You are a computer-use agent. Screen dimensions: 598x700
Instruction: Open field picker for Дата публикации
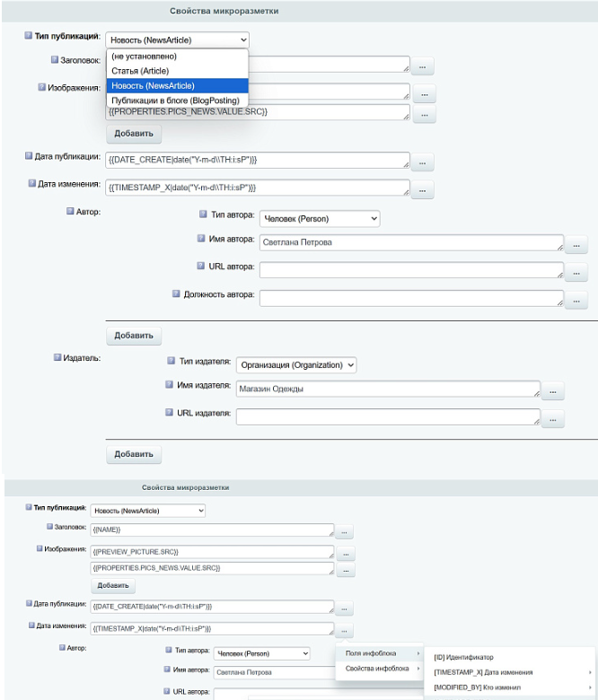tap(422, 163)
